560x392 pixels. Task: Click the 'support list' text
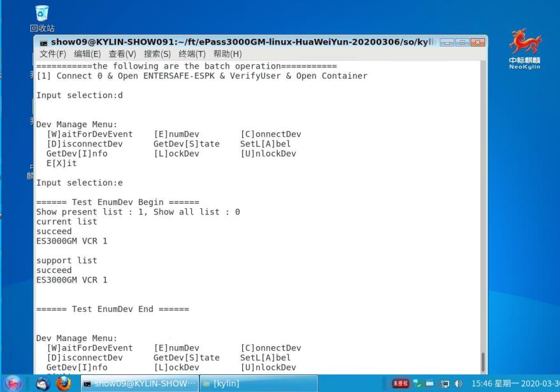(x=66, y=260)
